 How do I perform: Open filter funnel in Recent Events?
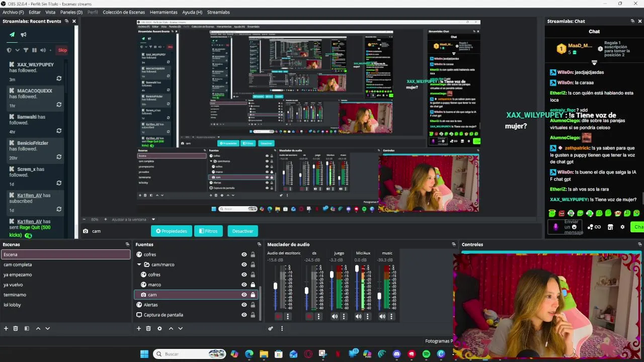tap(26, 50)
